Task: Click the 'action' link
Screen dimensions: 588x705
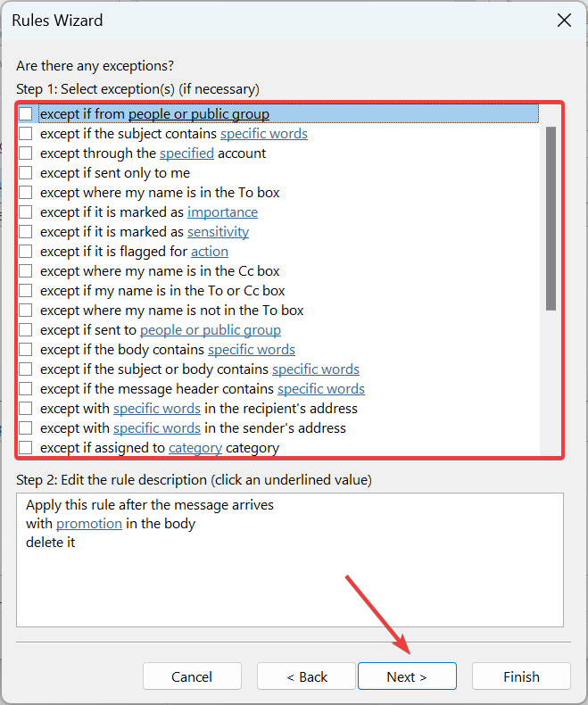Action: (x=210, y=252)
